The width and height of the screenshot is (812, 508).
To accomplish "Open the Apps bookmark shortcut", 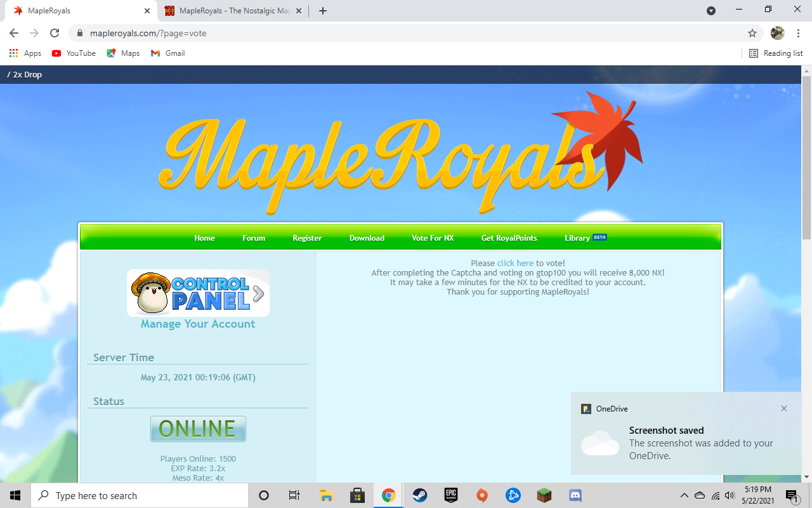I will [25, 53].
